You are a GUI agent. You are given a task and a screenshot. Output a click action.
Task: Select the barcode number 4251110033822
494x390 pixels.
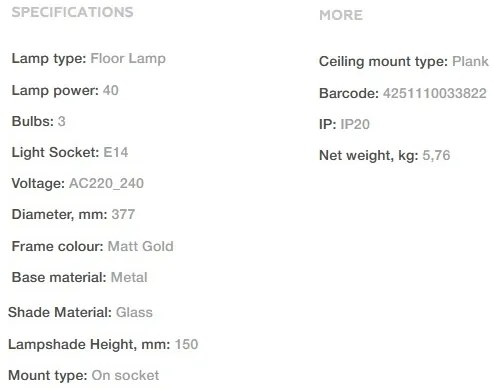point(435,93)
